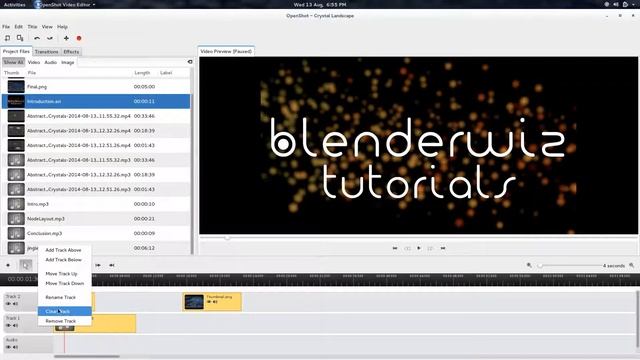The height and width of the screenshot is (360, 640).
Task: Mute the speaker on Track 2
Action: tap(16, 304)
